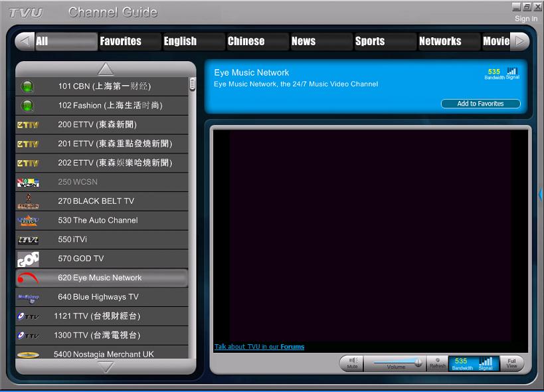The width and height of the screenshot is (544, 392).
Task: Click the GOD TV channel logo
Action: (x=29, y=258)
